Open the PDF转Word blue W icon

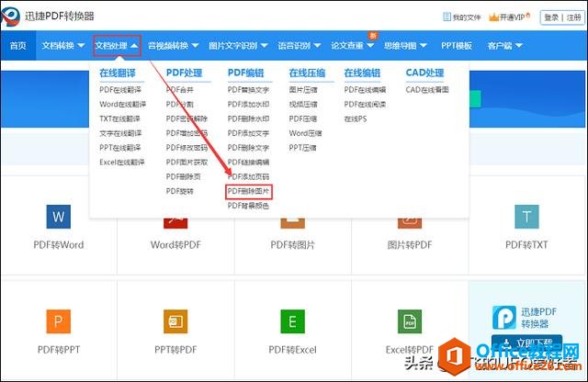click(x=59, y=217)
